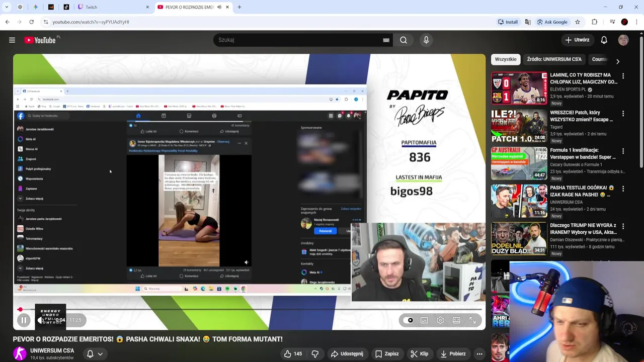Image resolution: width=644 pixels, height=362 pixels.
Task: Open browser extensions puzzle icon
Action: pos(595,22)
